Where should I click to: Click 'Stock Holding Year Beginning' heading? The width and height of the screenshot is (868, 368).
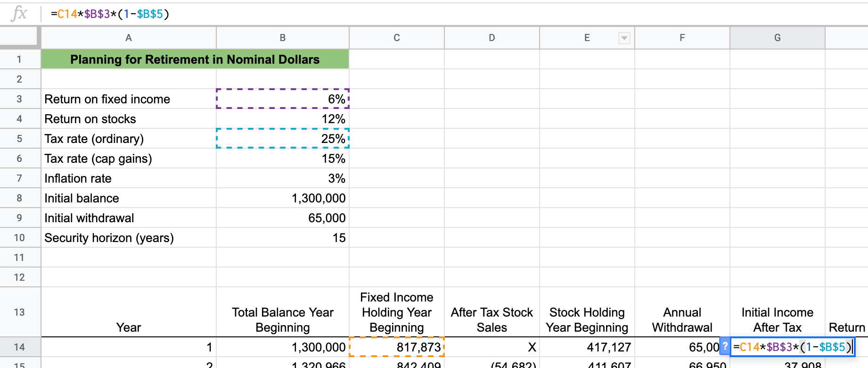coord(587,312)
